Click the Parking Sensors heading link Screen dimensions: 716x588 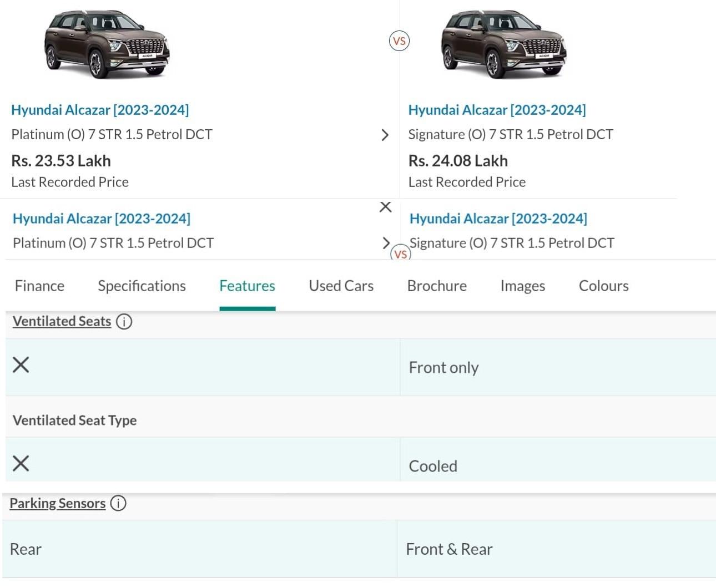[58, 503]
